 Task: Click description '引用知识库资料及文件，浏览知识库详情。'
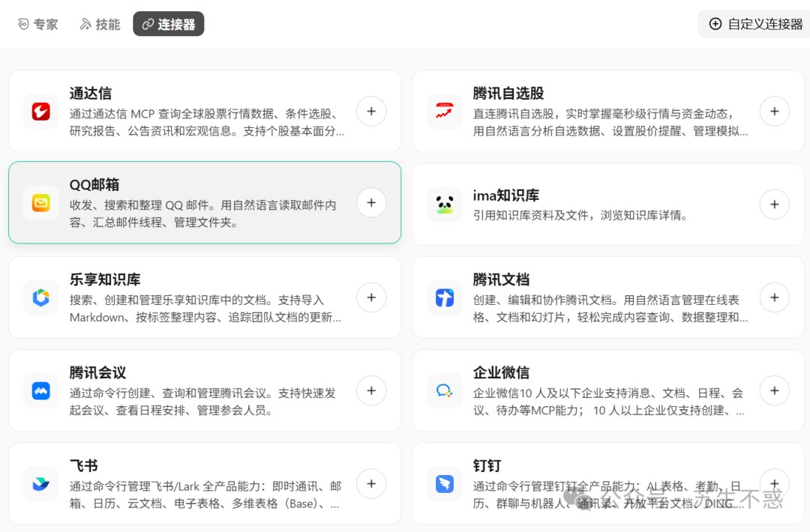pos(582,215)
